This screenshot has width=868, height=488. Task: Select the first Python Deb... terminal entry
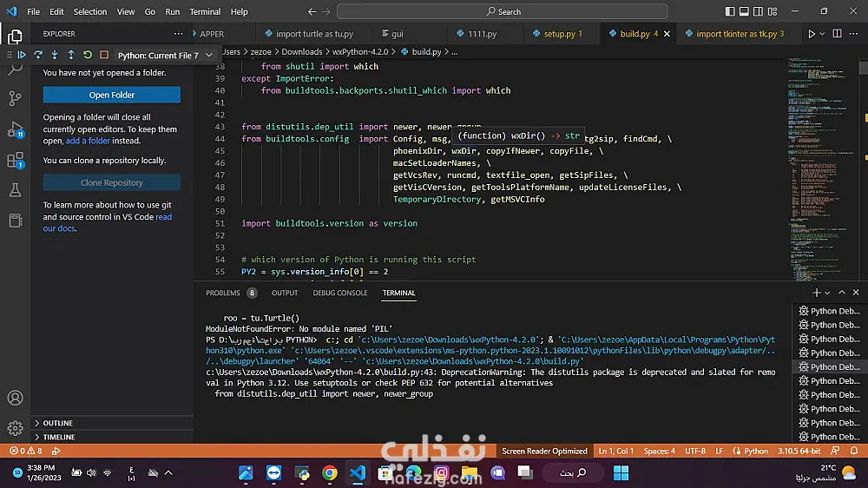coord(829,311)
